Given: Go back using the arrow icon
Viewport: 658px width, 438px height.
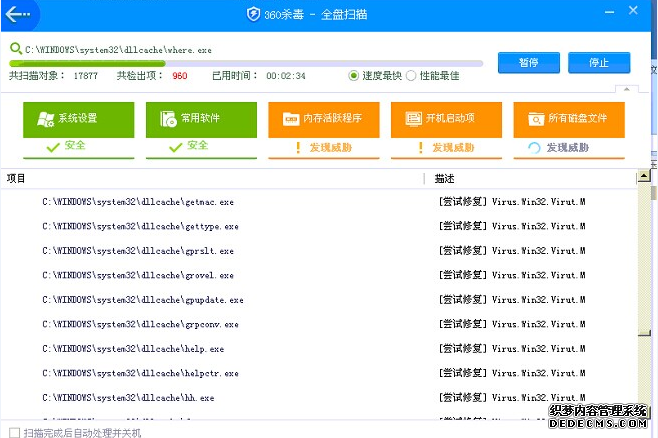Looking at the screenshot, I should 18,14.
